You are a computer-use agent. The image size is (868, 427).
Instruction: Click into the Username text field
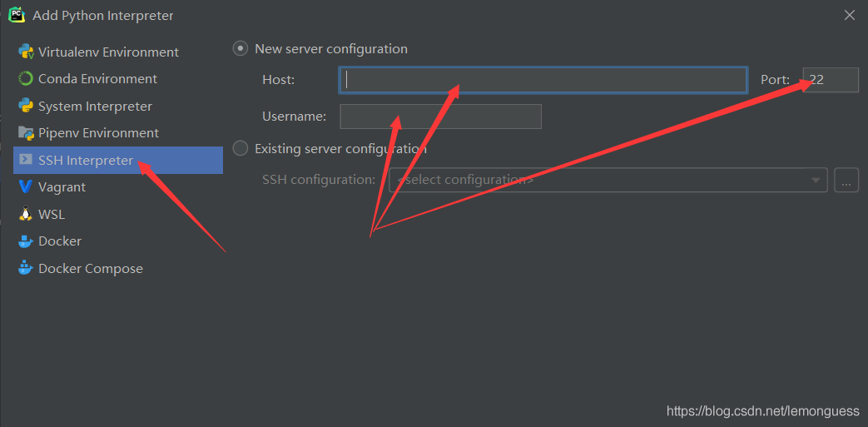440,117
